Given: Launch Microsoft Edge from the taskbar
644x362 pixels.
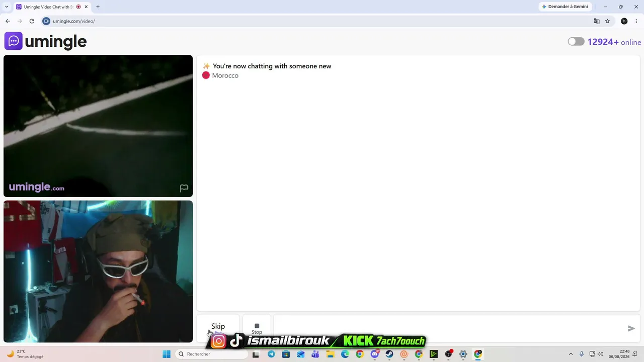Looking at the screenshot, I should (345, 354).
